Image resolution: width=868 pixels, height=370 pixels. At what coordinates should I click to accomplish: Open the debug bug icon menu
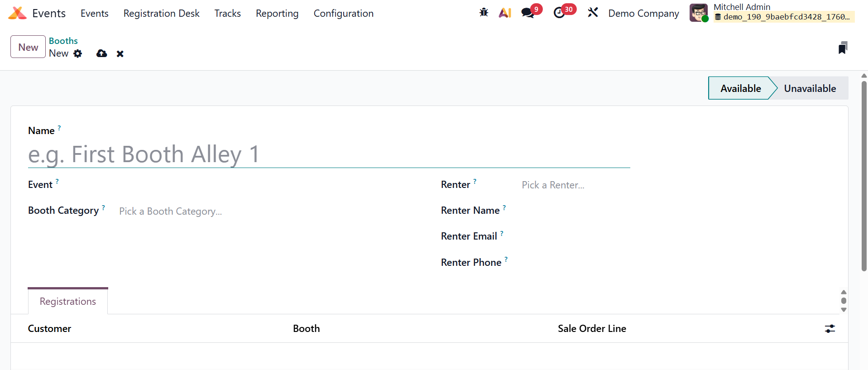[484, 13]
